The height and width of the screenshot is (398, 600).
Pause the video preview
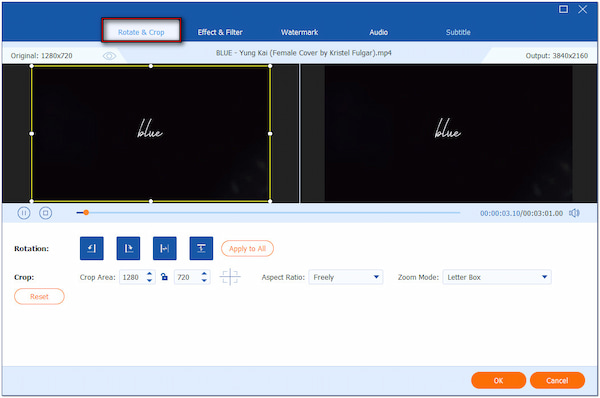click(24, 213)
